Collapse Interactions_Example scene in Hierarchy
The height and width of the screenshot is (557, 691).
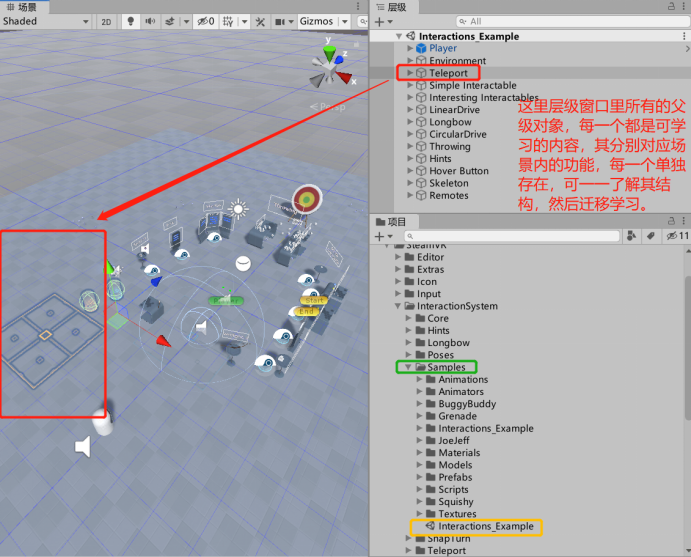point(399,36)
